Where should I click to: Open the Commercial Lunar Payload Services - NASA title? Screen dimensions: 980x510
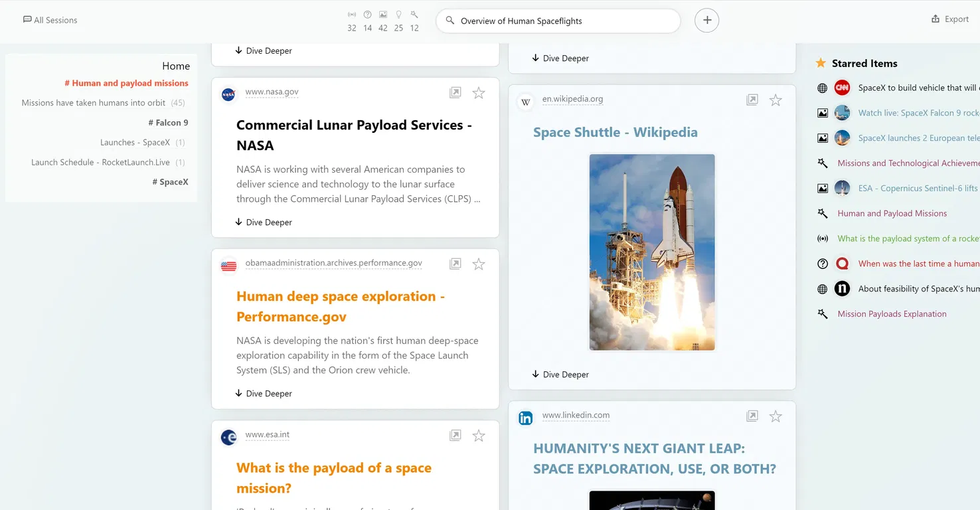[x=354, y=135]
